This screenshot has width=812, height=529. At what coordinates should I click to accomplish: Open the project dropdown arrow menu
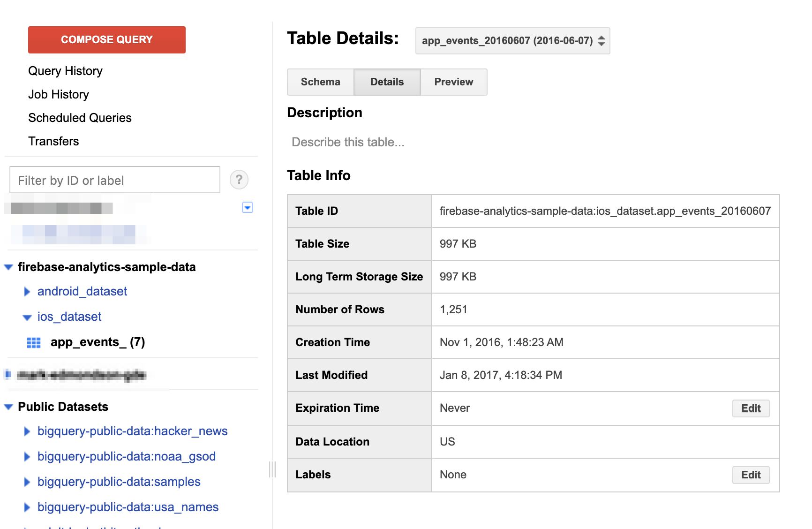[248, 207]
